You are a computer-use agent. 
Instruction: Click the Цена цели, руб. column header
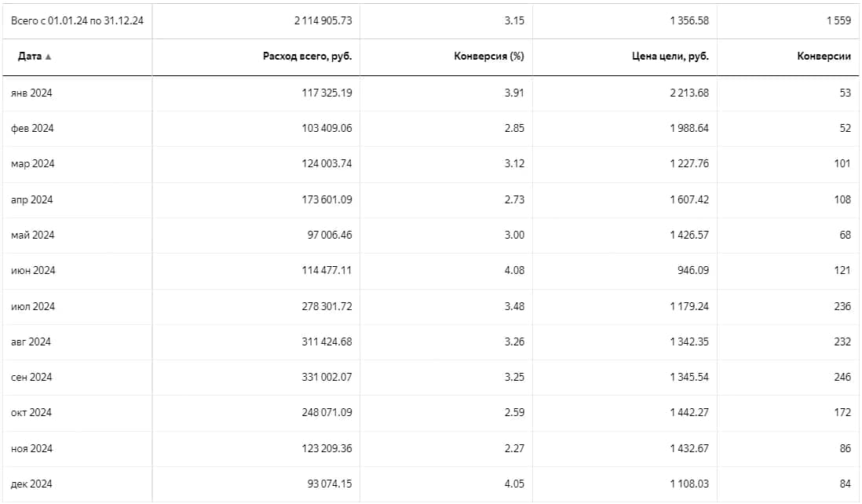(x=670, y=56)
